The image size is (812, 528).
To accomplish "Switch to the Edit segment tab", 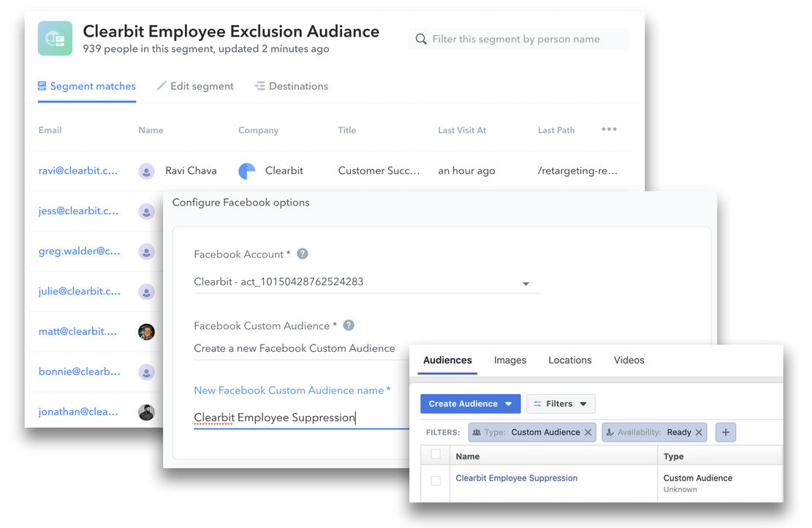I will click(x=195, y=86).
